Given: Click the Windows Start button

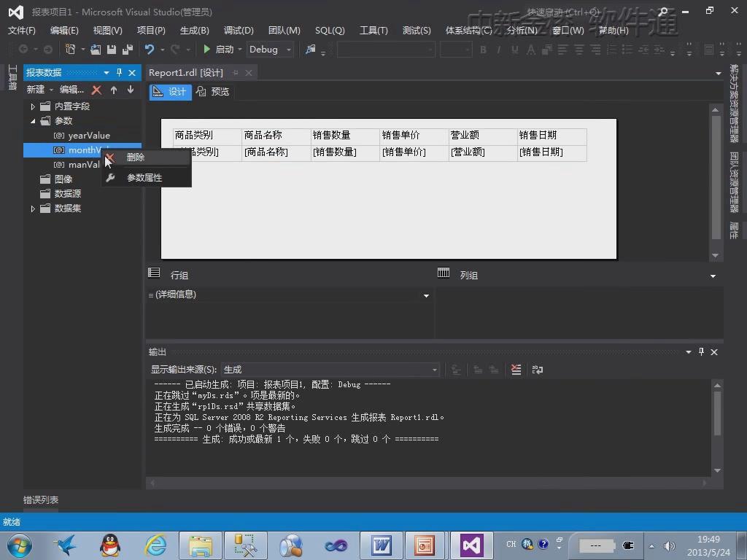Looking at the screenshot, I should click(19, 545).
